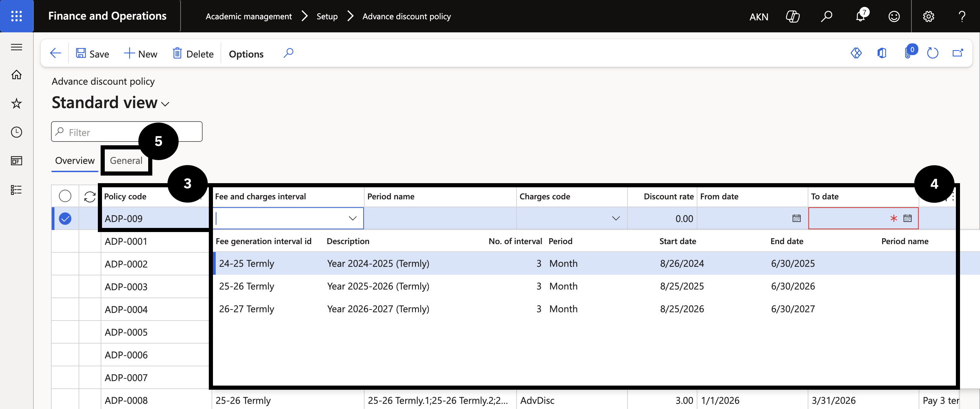This screenshot has width=980, height=409.
Task: Switch to General tab
Action: [x=126, y=160]
